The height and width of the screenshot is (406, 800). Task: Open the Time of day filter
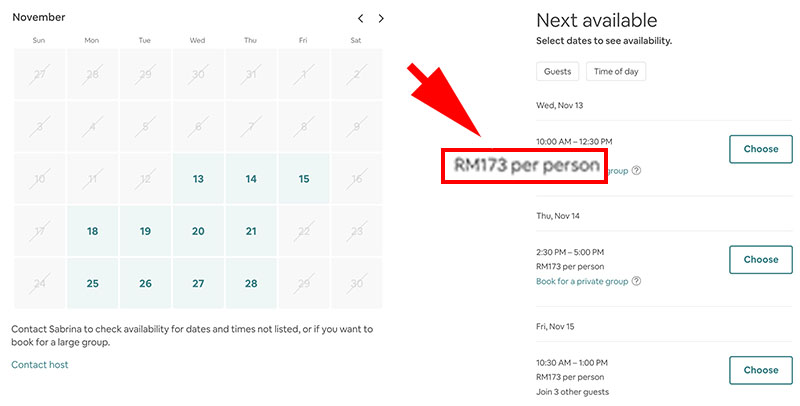pyautogui.click(x=616, y=71)
